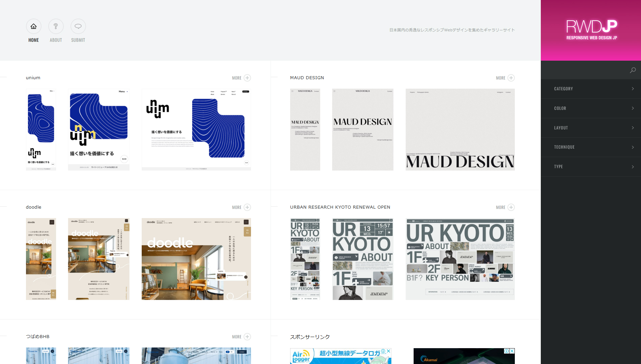Image resolution: width=641 pixels, height=364 pixels.
Task: Click the plus icon beside URBAN RESEARCH MORE
Action: point(511,207)
